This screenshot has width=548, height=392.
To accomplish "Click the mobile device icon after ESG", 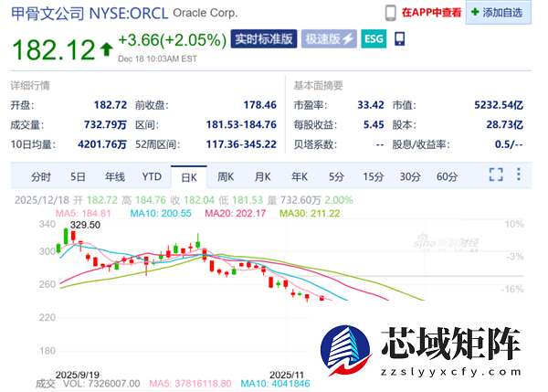I will click(399, 39).
